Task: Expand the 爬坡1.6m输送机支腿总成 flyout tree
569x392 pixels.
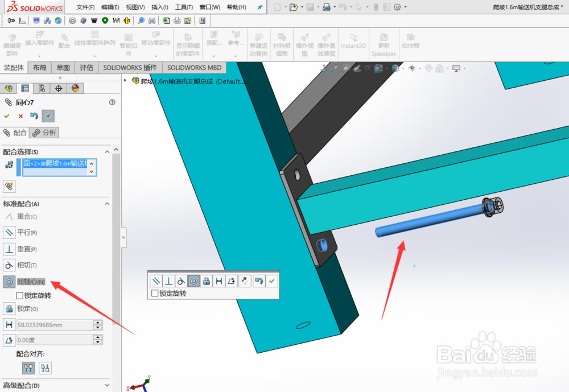Action: pos(126,80)
